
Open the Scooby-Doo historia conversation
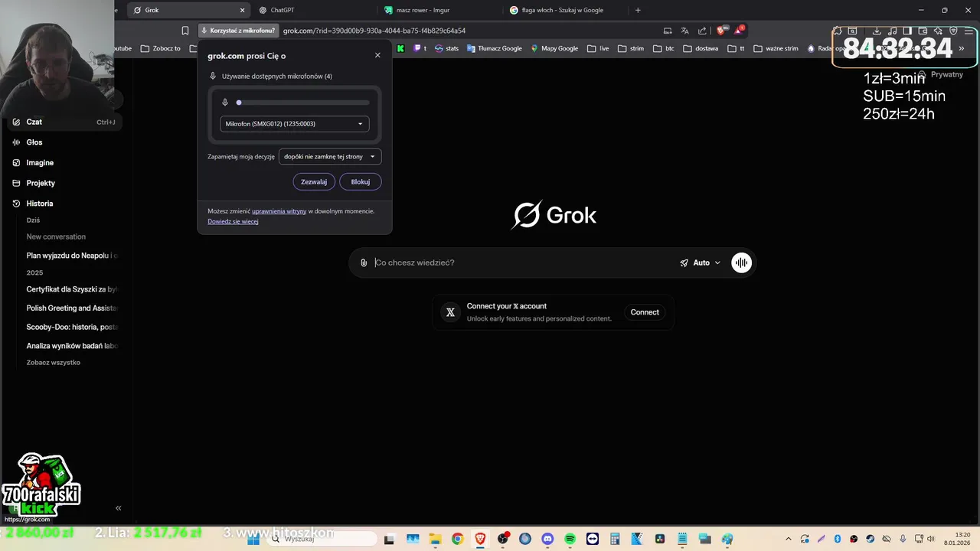72,327
